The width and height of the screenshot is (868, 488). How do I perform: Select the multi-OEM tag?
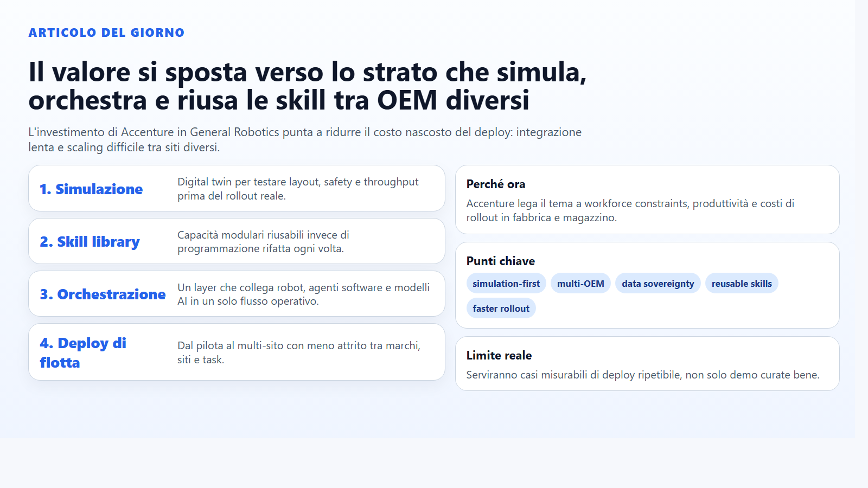pos(580,283)
